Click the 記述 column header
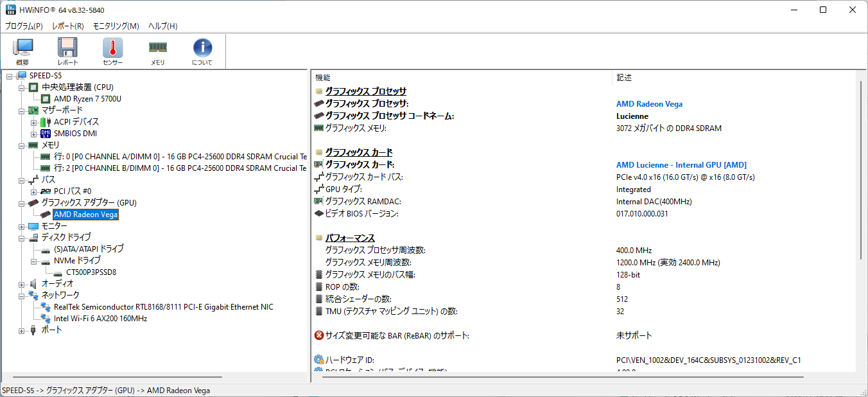 624,78
